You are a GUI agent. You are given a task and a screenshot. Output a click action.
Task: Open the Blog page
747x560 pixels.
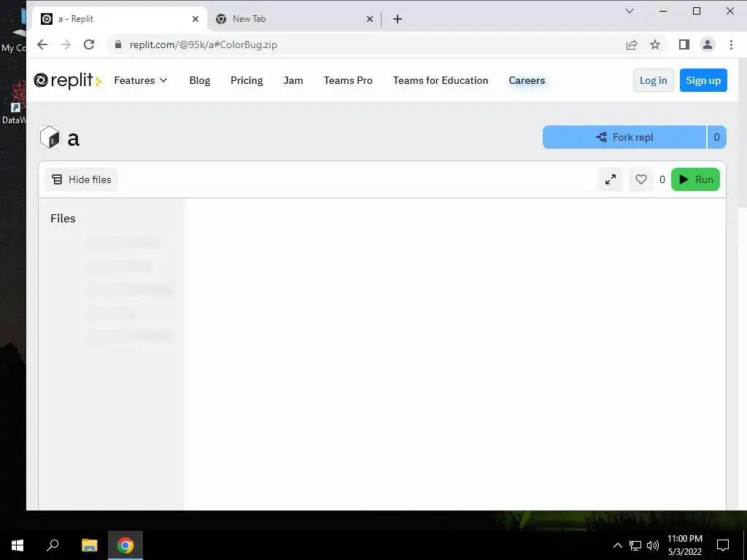tap(200, 80)
